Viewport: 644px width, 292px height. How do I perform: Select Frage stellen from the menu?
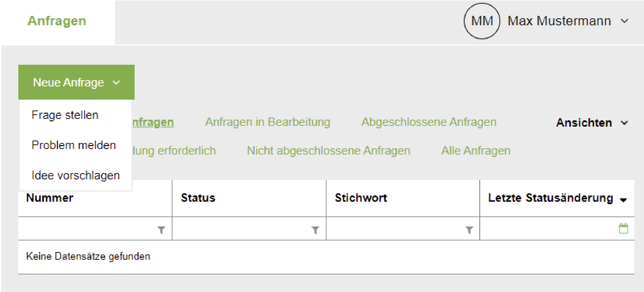(65, 115)
